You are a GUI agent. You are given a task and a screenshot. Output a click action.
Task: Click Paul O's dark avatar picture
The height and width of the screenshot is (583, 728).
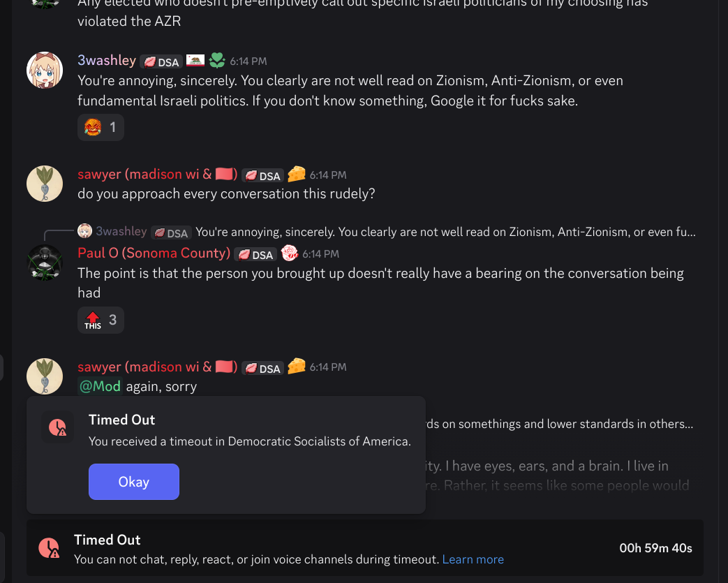coord(45,263)
